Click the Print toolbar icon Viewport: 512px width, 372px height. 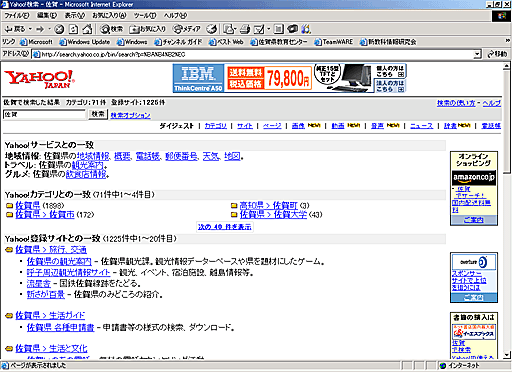[x=245, y=29]
